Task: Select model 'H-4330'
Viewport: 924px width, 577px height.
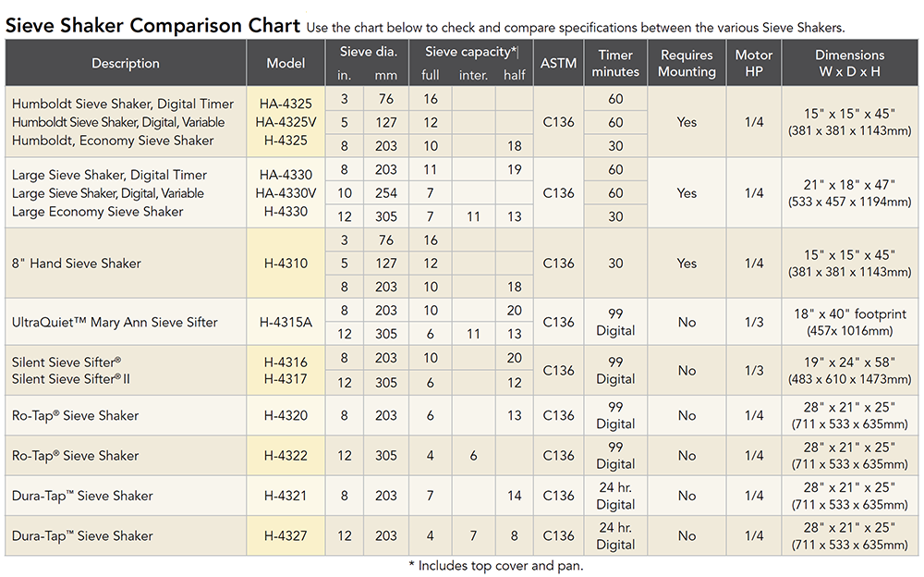Action: tap(286, 212)
